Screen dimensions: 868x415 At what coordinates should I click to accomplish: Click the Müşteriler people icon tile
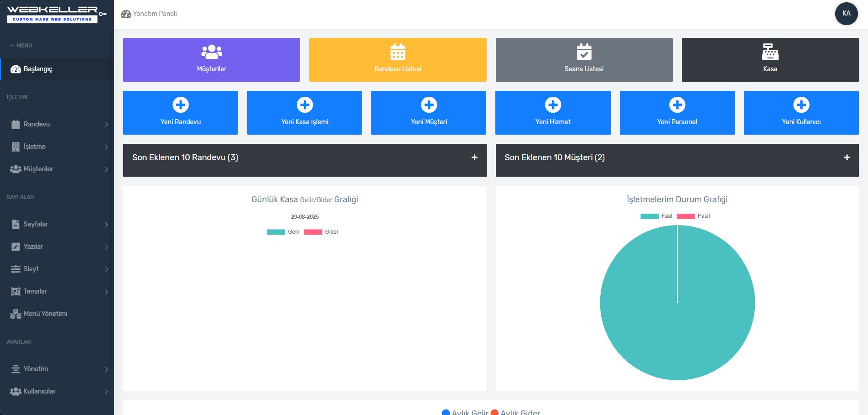212,52
